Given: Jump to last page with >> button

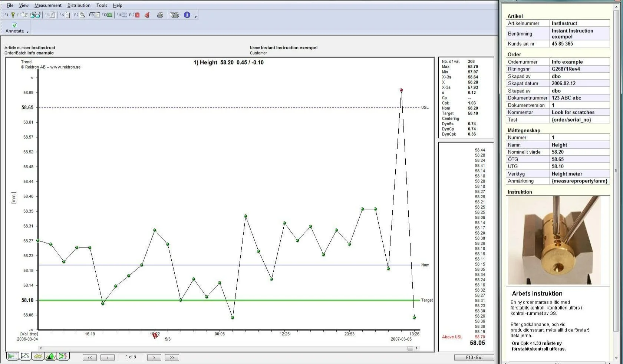Looking at the screenshot, I should coord(172,358).
